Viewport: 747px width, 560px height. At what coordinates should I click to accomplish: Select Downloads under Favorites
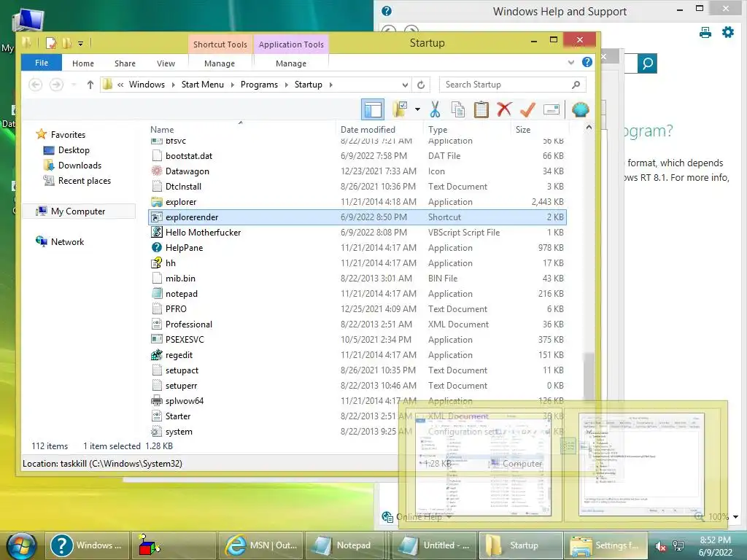tap(80, 166)
